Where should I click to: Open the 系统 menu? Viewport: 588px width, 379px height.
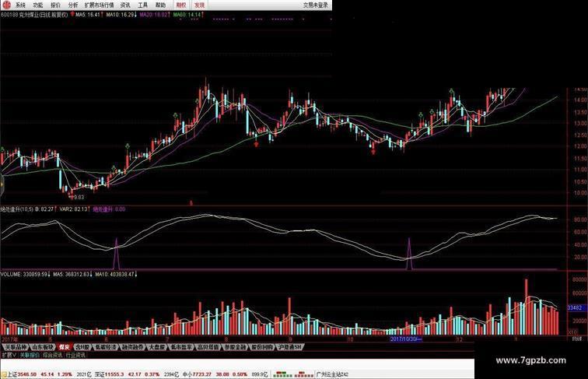[x=20, y=5]
